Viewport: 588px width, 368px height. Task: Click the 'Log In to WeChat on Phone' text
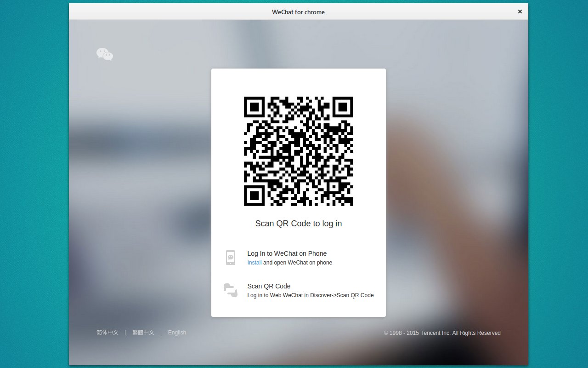click(287, 253)
